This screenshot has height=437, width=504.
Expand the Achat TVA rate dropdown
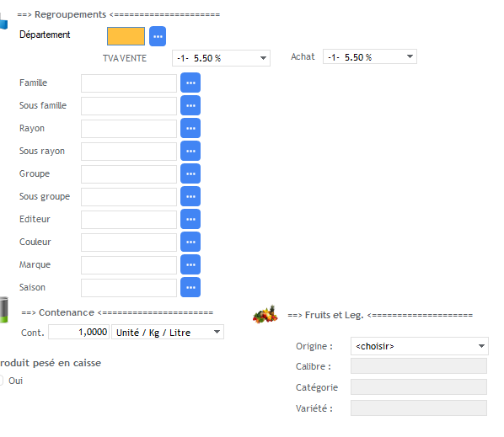click(370, 56)
